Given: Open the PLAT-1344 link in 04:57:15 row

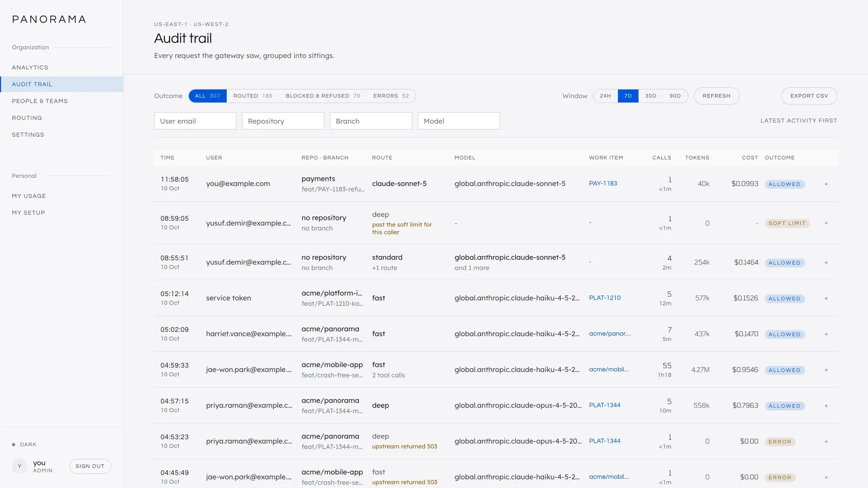Looking at the screenshot, I should (605, 405).
